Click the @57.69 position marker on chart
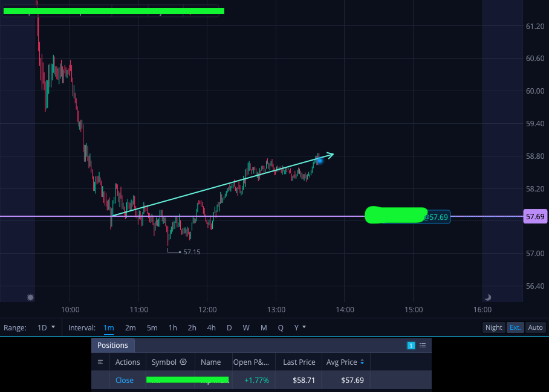This screenshot has width=549, height=392. tap(435, 217)
